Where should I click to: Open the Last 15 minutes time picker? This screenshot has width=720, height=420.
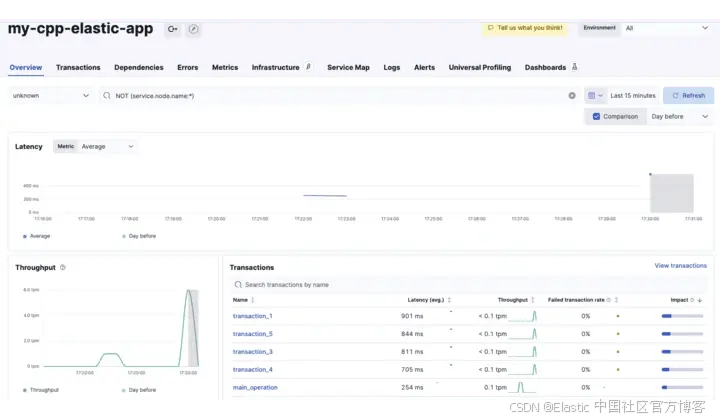point(633,95)
